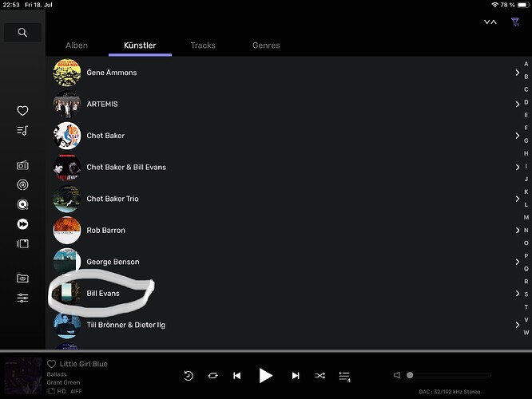Open the double-arrow streaming service icon
Viewport: 532px width, 399px height.
click(x=22, y=224)
